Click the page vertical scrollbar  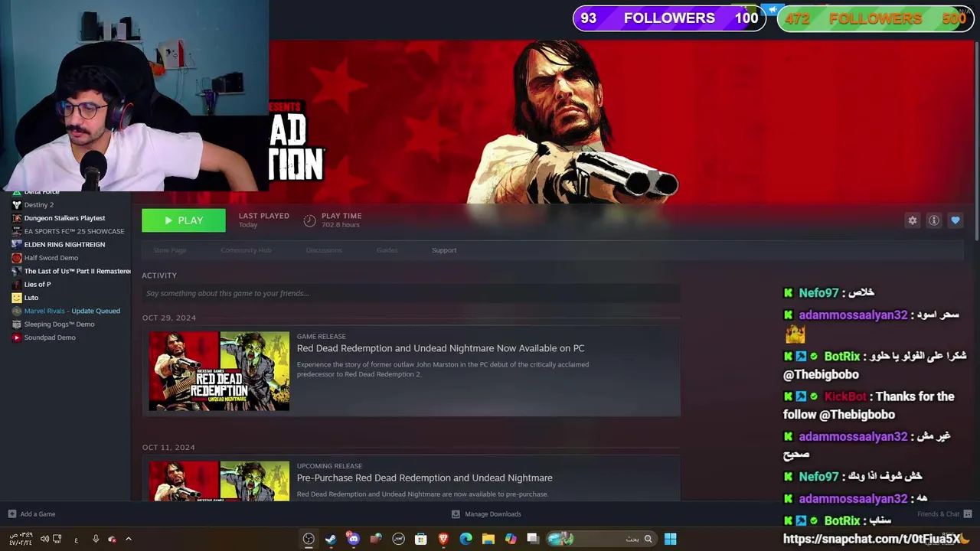[x=975, y=142]
